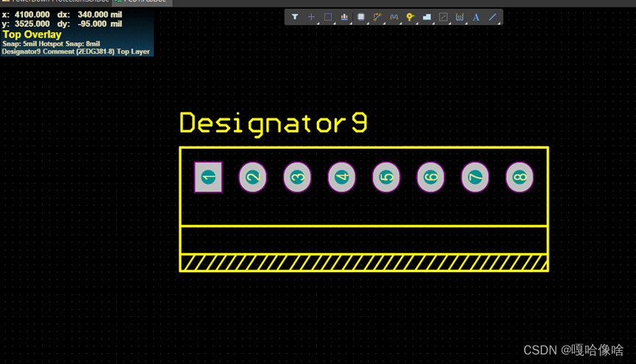Switch to the PcbDoc document tab

pyautogui.click(x=142, y=1)
